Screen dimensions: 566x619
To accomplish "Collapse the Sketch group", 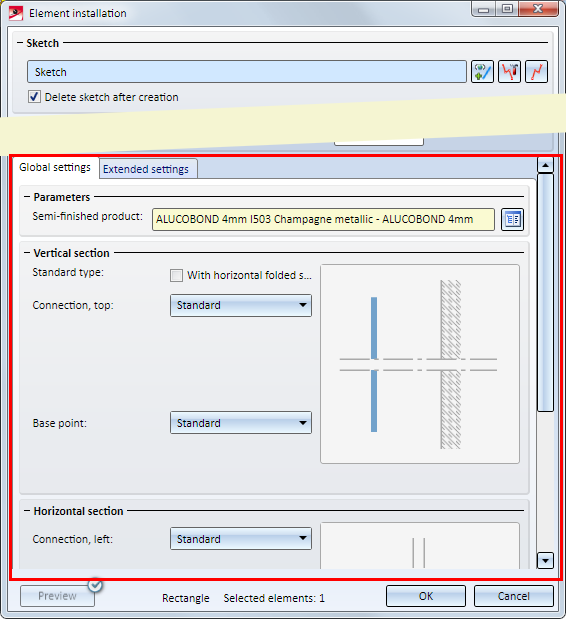I will 20,43.
